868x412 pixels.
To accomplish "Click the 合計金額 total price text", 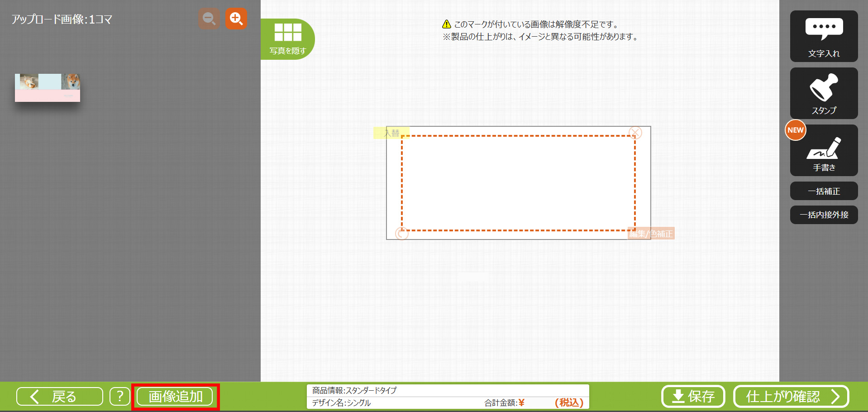I will (504, 402).
